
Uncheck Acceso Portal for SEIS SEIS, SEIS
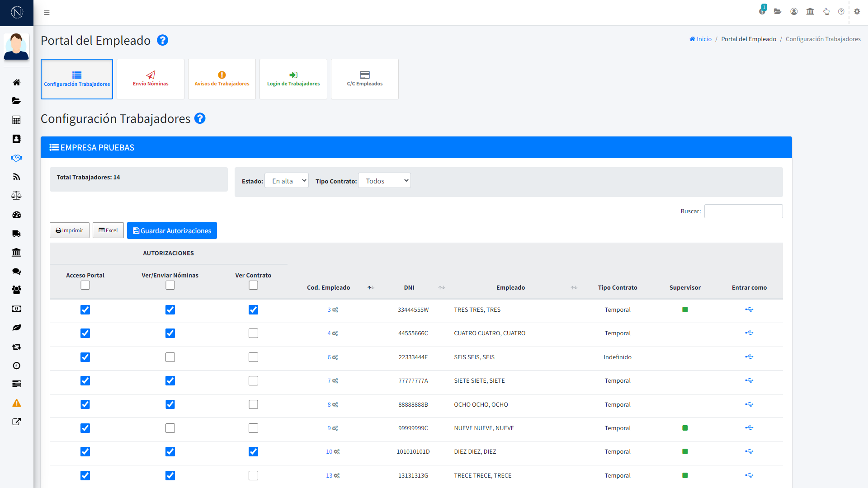85,357
